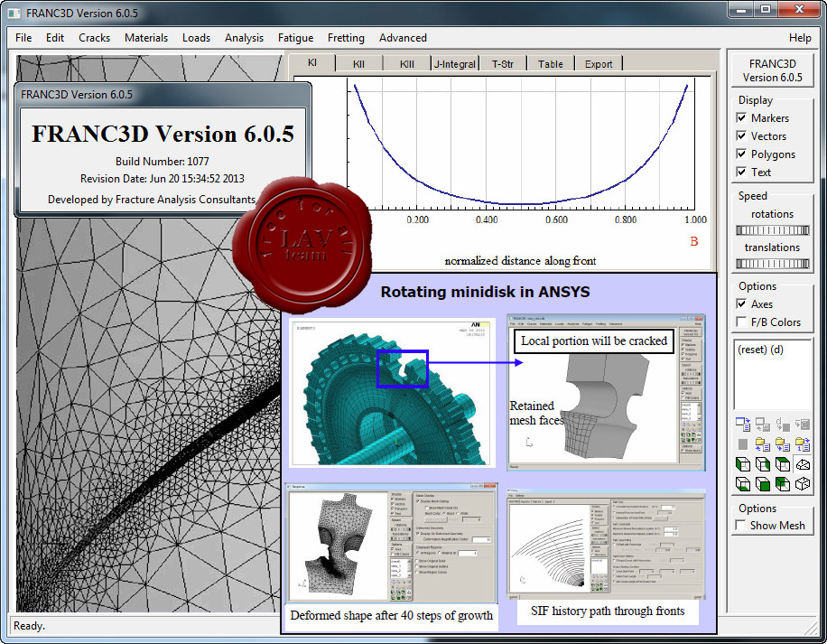This screenshot has width=827, height=644.
Task: Select the cube view with green top face
Action: click(783, 464)
